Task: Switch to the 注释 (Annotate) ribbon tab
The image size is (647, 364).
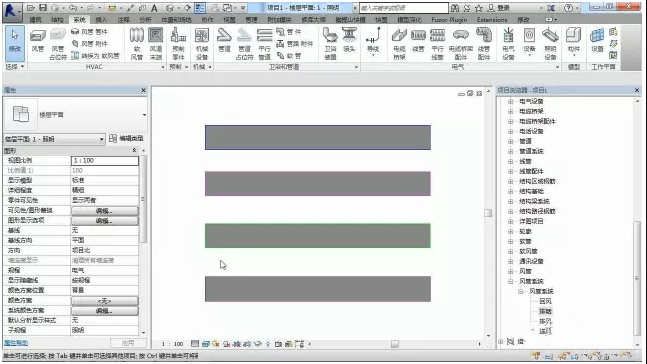Action: click(x=123, y=20)
